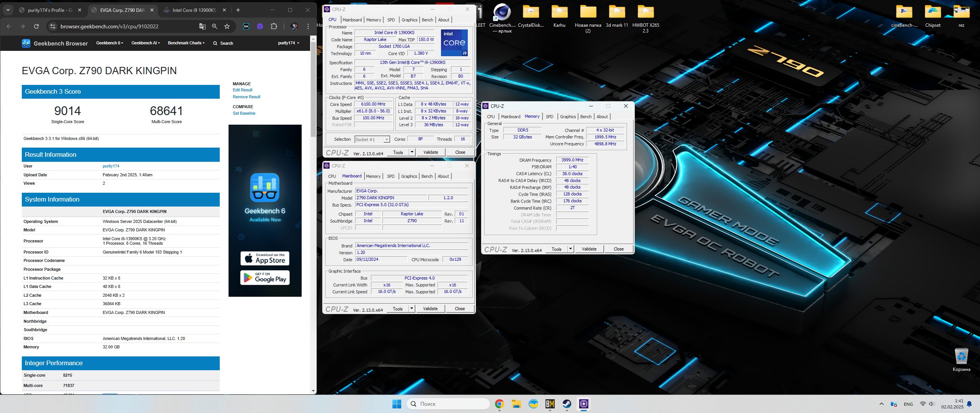Open the Chipset desktop folder
Image resolution: width=980 pixels, height=413 pixels.
933,15
